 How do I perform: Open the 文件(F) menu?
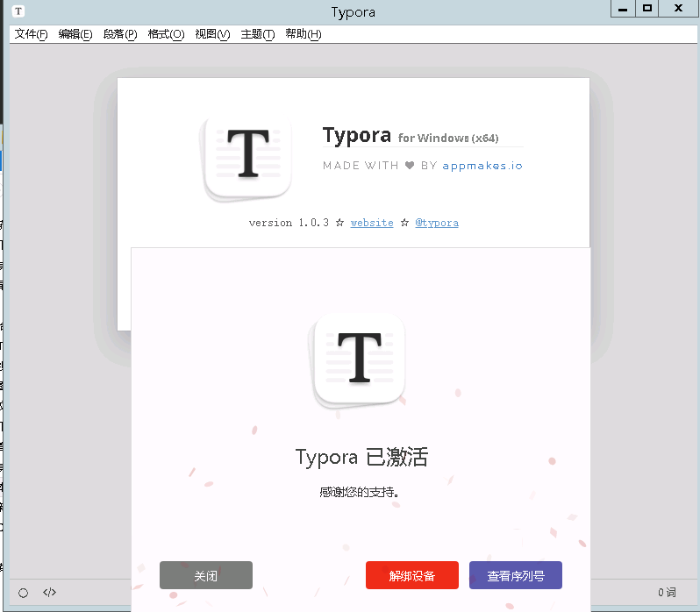click(x=31, y=34)
